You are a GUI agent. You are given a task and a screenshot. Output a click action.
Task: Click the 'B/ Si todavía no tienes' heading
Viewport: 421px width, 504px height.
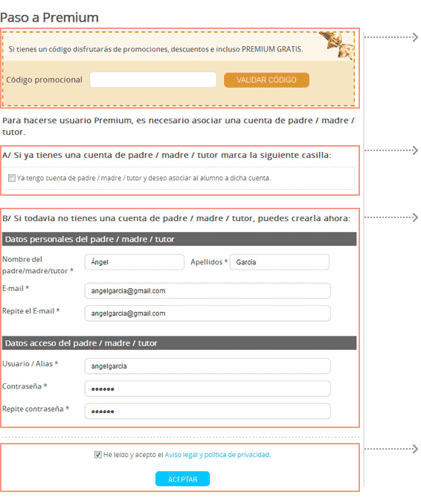(x=176, y=218)
